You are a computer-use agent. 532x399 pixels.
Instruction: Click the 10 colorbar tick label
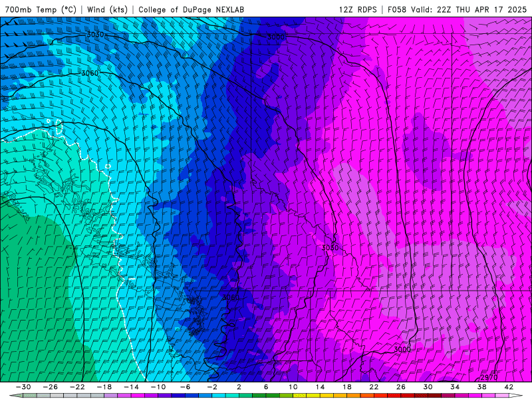click(x=293, y=387)
